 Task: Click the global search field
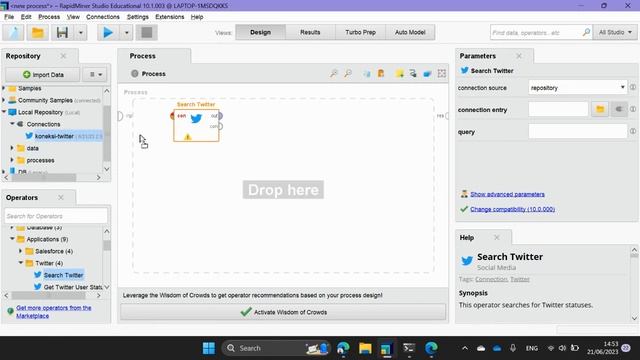pos(536,32)
